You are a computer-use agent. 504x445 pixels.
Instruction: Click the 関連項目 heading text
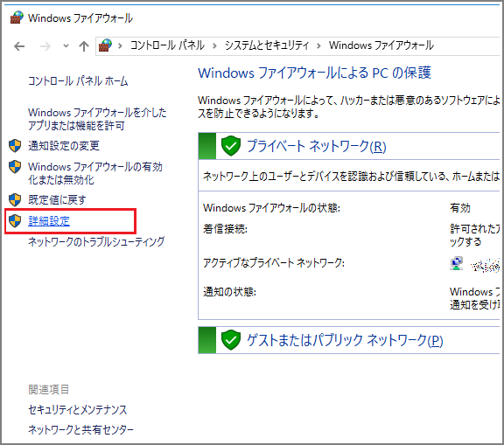pyautogui.click(x=48, y=389)
